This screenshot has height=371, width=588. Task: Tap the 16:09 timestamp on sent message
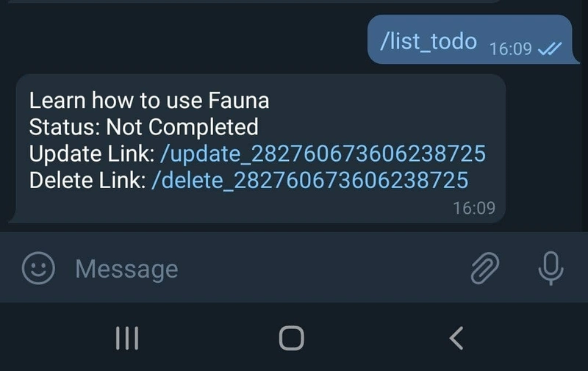pos(511,49)
